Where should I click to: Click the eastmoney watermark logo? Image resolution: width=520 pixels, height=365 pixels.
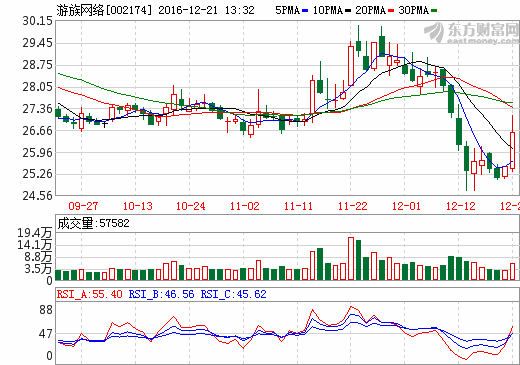point(471,33)
